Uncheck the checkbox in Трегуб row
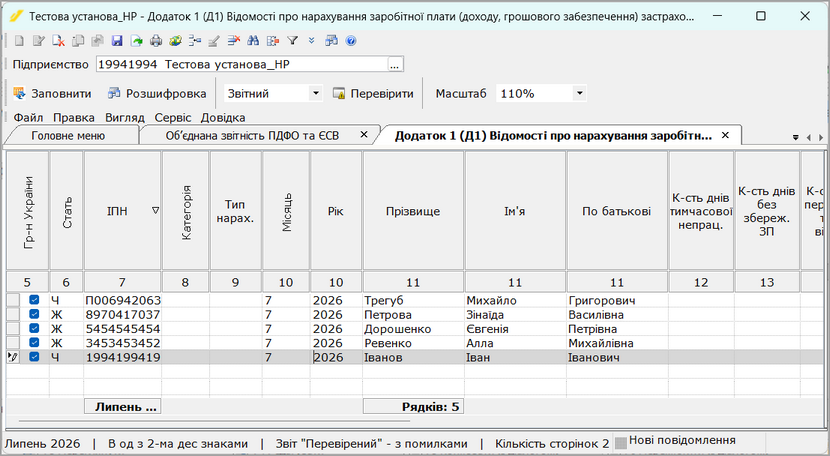The height and width of the screenshot is (456, 830). (x=34, y=300)
